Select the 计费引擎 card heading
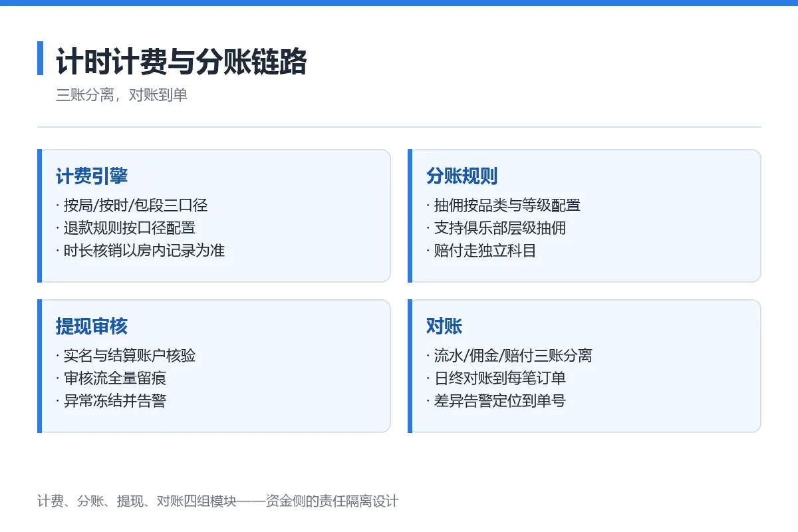This screenshot has height=532, width=798. pos(92,176)
